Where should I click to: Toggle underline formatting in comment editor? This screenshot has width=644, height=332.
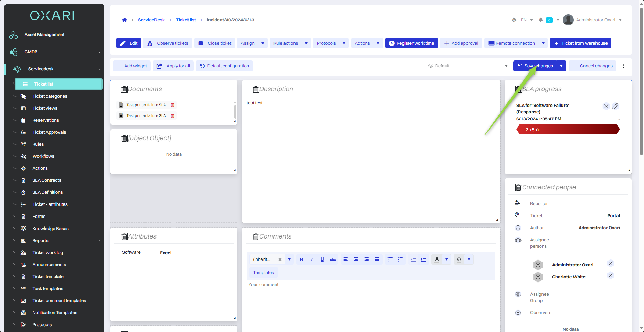click(322, 259)
